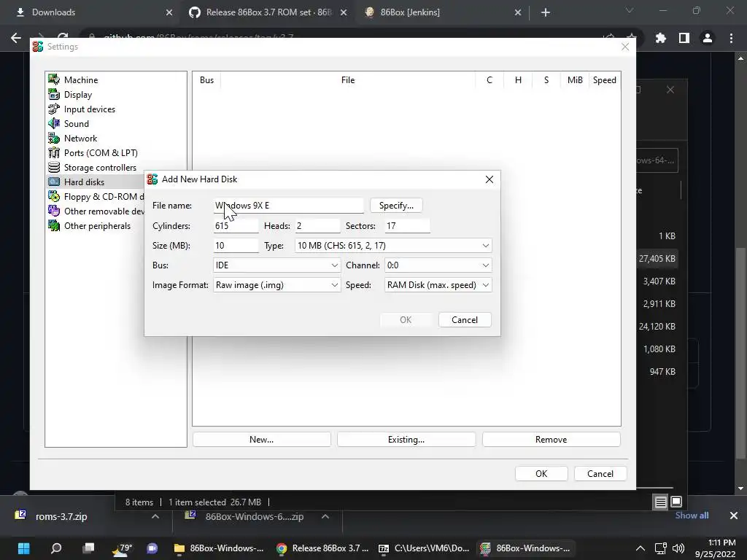Select Other removable devices icon

[54, 211]
